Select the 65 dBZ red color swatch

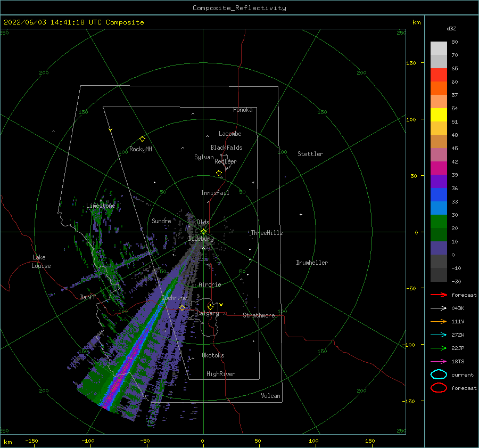[x=439, y=75]
